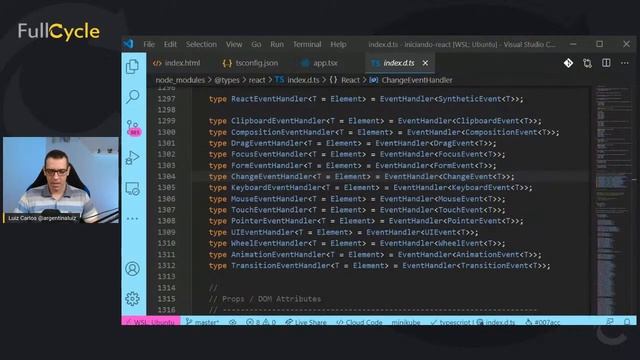The image size is (640, 360).
Task: Open Remote Explorer view
Action: tap(133, 189)
